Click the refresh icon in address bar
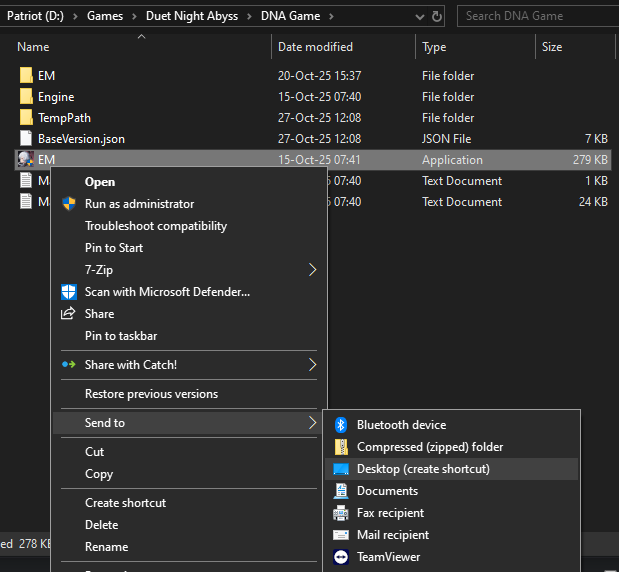This screenshot has height=572, width=619. pos(437,16)
